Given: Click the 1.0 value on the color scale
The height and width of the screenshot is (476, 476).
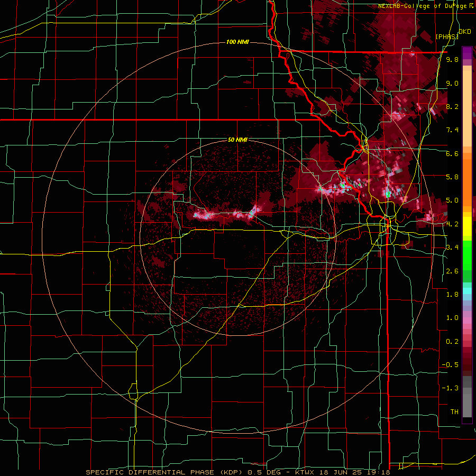Looking at the screenshot, I should [x=452, y=318].
